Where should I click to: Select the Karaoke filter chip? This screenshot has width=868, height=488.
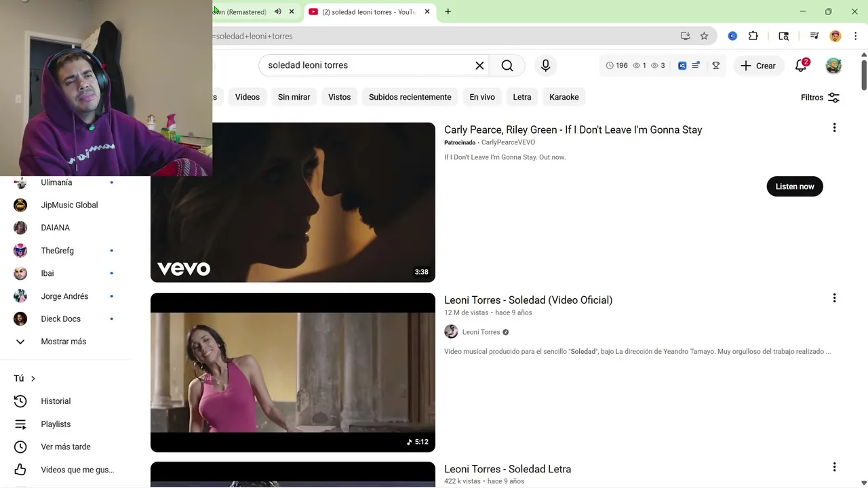[x=564, y=97]
